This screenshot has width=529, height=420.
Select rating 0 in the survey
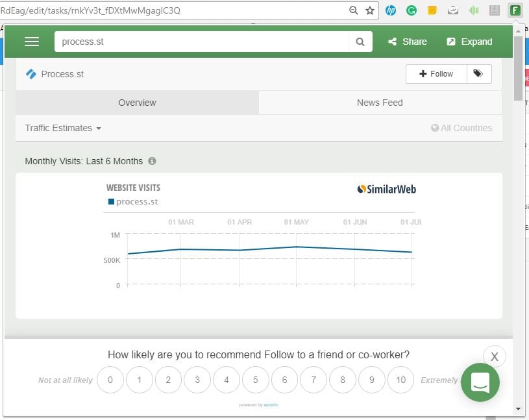[110, 380]
